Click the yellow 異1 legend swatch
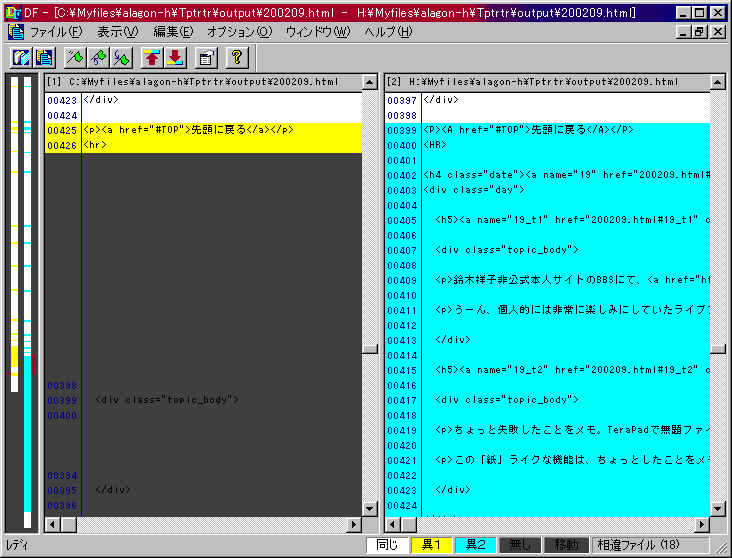732x558 pixels. coord(431,545)
